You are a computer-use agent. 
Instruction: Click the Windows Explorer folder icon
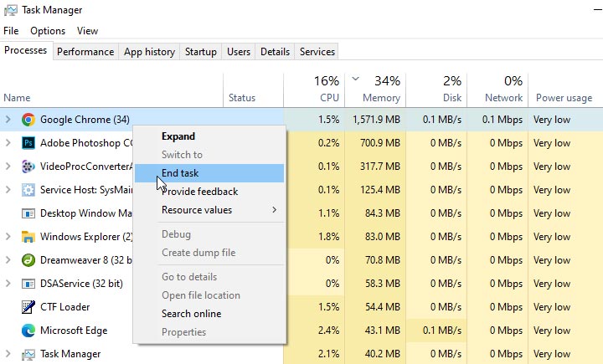28,237
